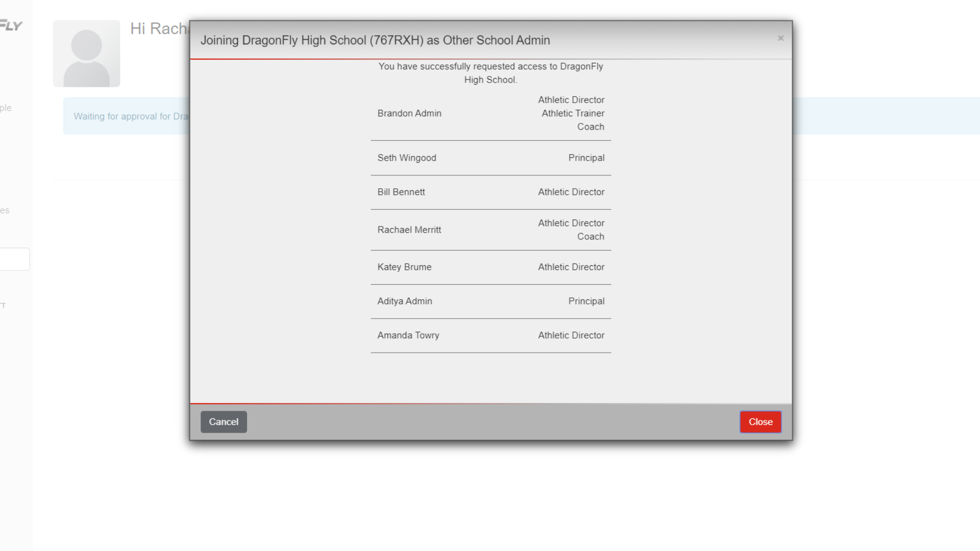Click the profile avatar placeholder image
980x551 pixels.
pos(86,54)
